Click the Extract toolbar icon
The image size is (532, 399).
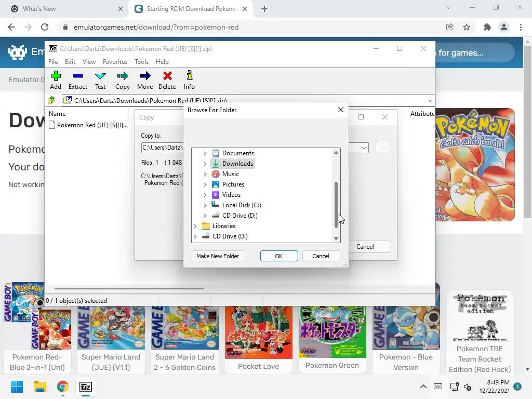pyautogui.click(x=78, y=80)
